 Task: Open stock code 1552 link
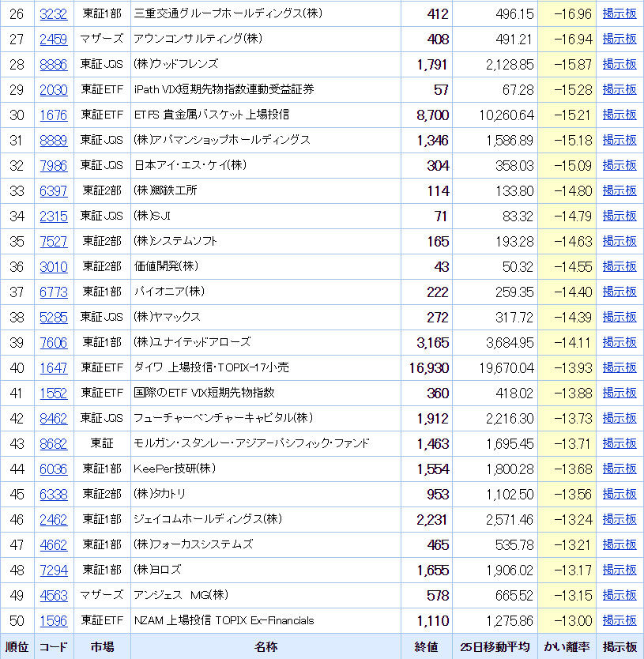54,394
